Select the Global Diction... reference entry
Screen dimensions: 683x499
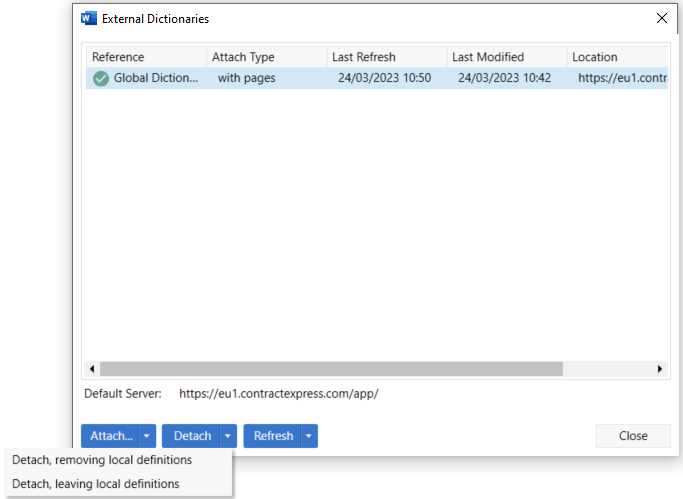[x=156, y=78]
